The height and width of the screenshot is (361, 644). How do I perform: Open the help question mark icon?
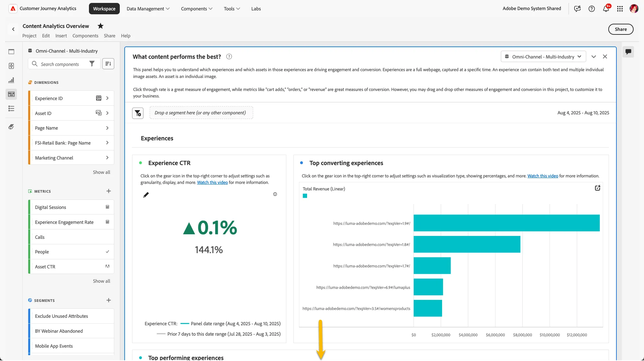point(591,9)
